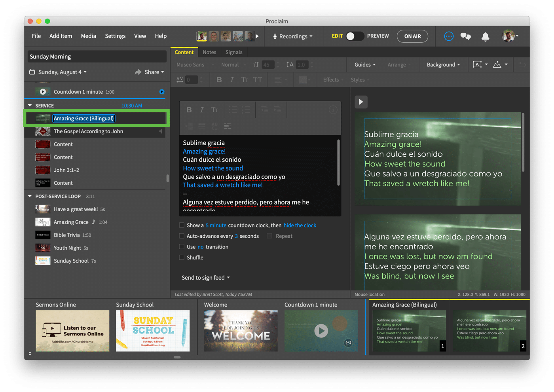Click the calendar icon beside Sunday, August 4
The height and width of the screenshot is (392, 554).
[32, 72]
